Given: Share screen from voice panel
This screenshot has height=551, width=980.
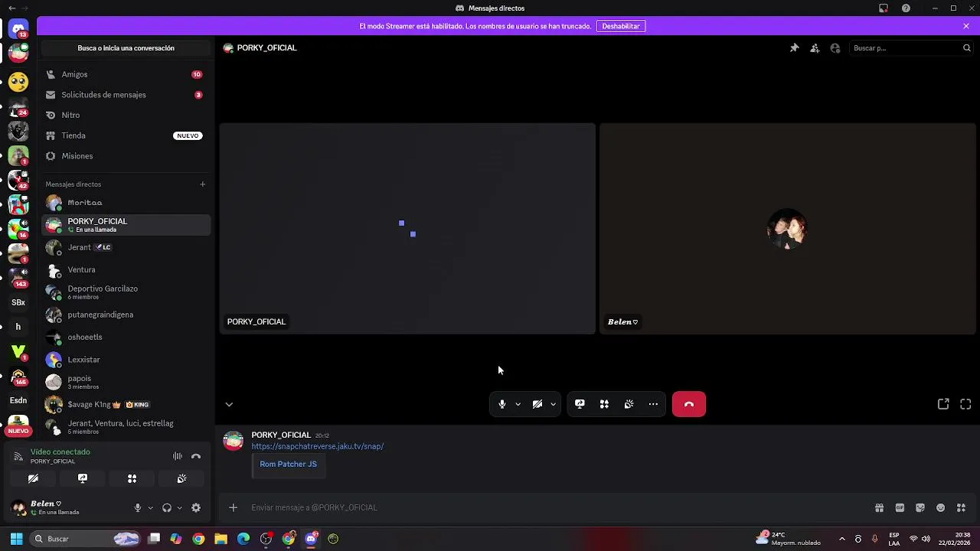Looking at the screenshot, I should (x=83, y=479).
